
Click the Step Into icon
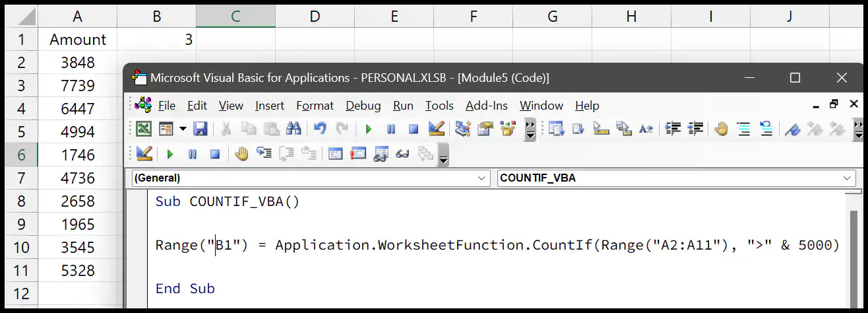[x=264, y=154]
